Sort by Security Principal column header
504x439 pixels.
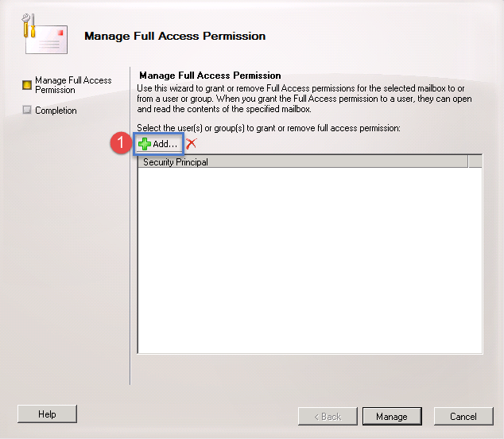pyautogui.click(x=303, y=161)
